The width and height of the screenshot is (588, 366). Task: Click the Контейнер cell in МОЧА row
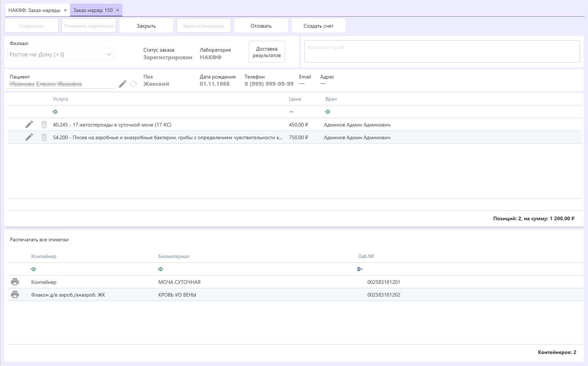44,282
